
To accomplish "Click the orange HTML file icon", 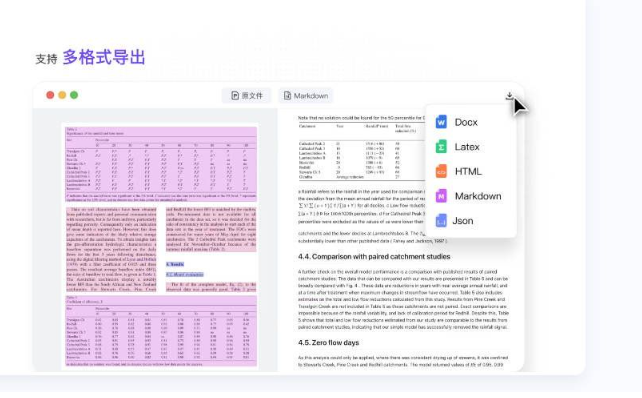I will pyautogui.click(x=441, y=171).
